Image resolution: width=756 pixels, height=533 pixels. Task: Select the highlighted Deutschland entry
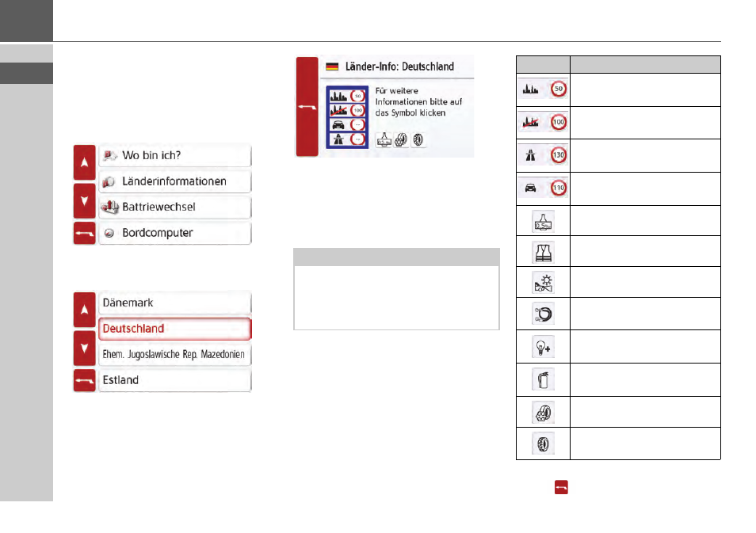(x=174, y=329)
